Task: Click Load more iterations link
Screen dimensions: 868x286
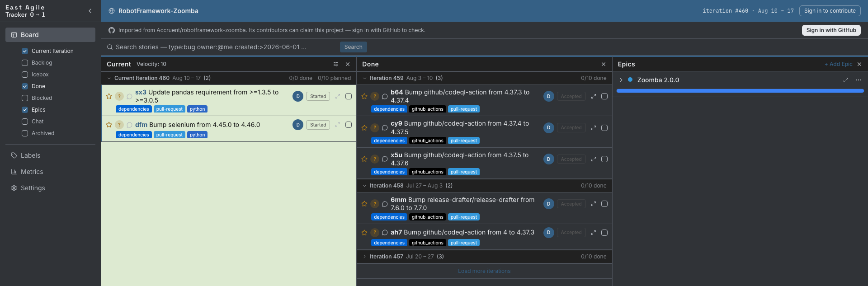Action: click(484, 271)
